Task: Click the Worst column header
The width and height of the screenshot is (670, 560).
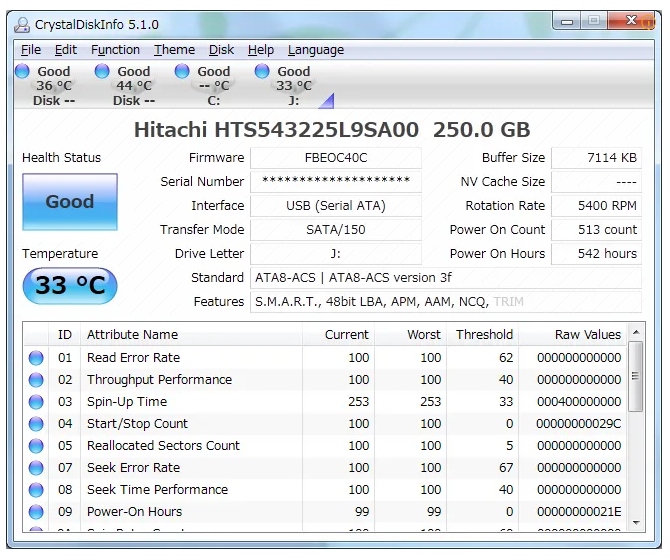Action: point(411,334)
